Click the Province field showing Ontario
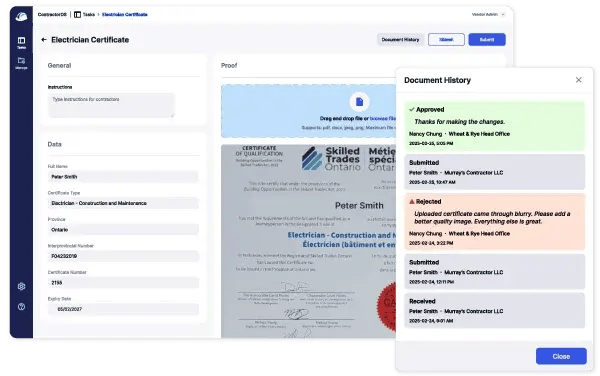The image size is (600, 376). tap(123, 230)
